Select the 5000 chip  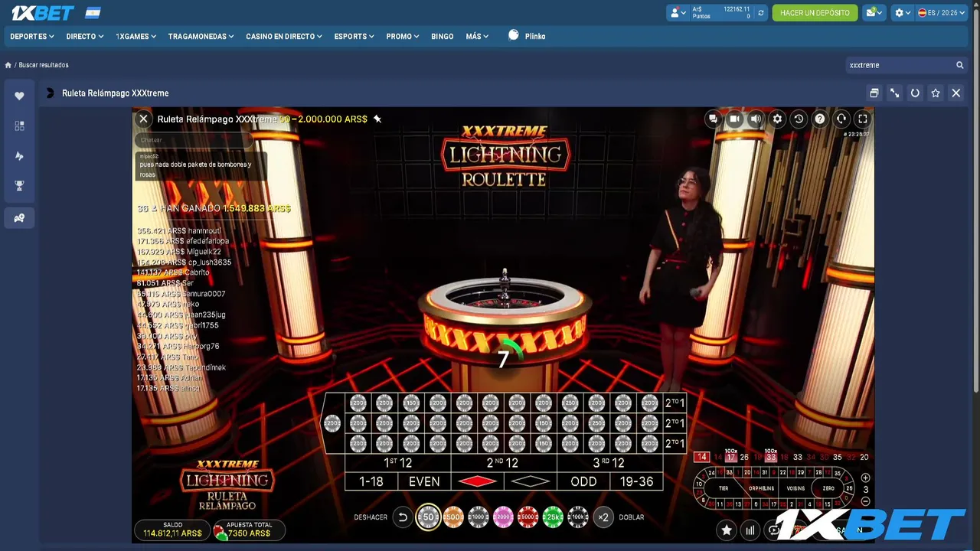[528, 517]
